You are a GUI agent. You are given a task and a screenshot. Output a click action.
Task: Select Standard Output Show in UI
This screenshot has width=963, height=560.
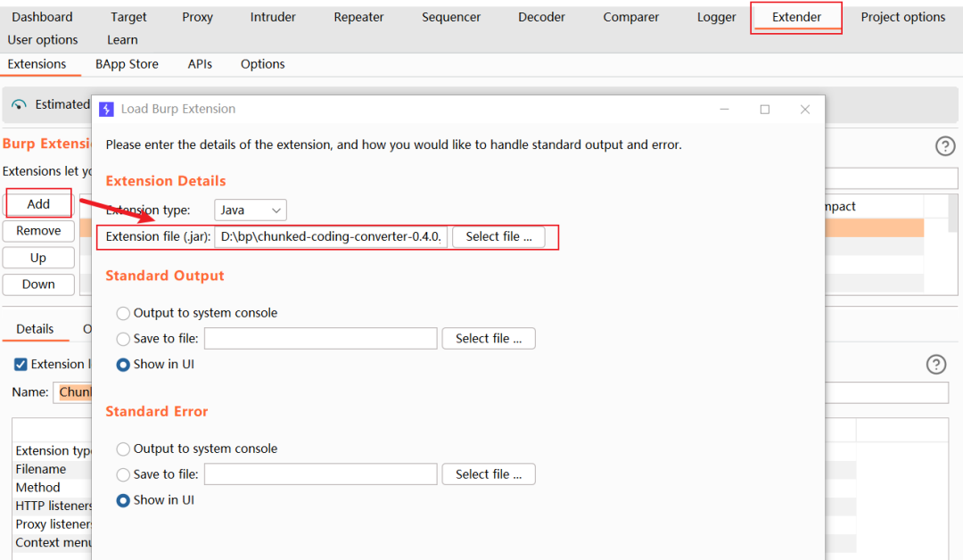[123, 365]
